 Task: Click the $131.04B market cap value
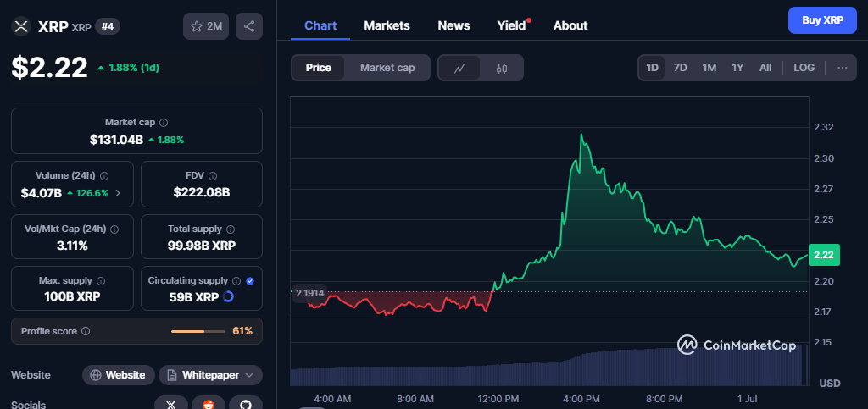(x=116, y=140)
